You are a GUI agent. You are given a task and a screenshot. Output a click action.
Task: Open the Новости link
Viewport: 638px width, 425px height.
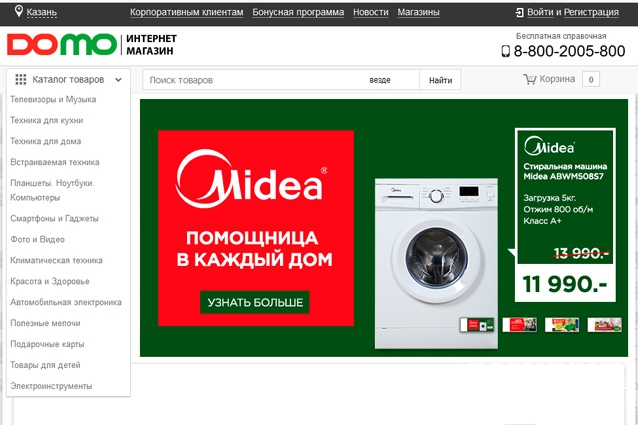(x=371, y=13)
